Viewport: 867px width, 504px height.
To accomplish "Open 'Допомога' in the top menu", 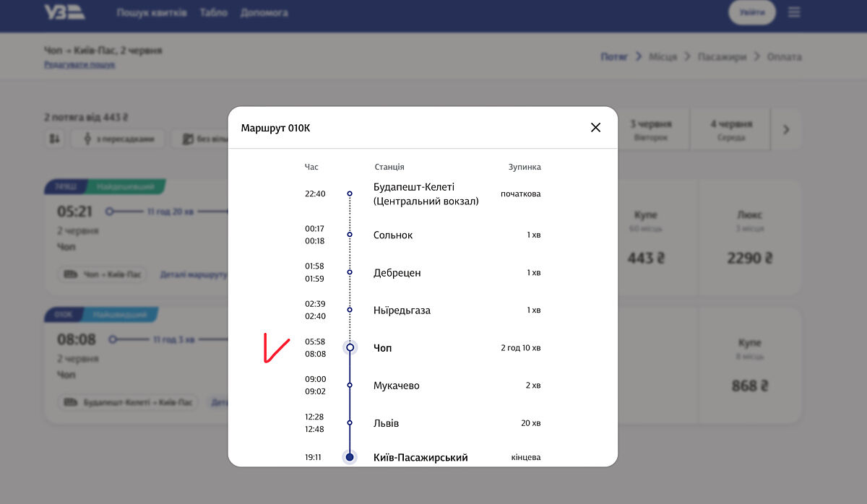I will coord(264,13).
